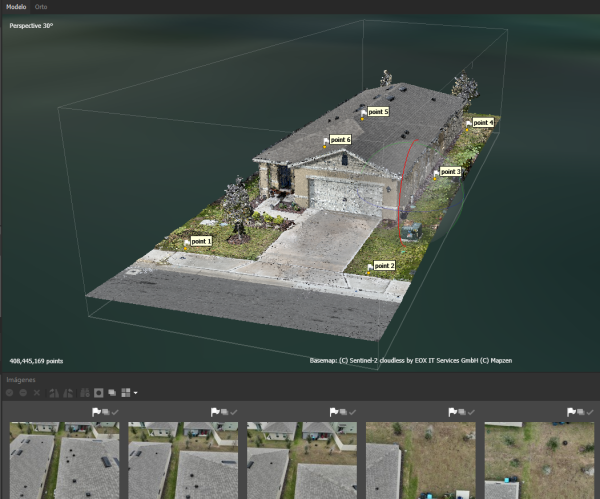
Task: Select the point 6 marker flag
Action: point(325,141)
